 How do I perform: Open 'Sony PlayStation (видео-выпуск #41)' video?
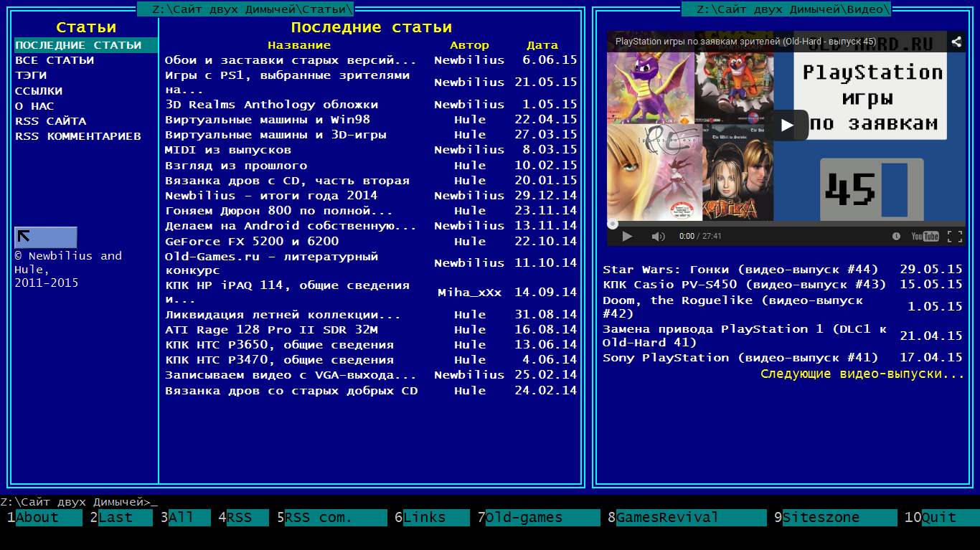tap(740, 358)
